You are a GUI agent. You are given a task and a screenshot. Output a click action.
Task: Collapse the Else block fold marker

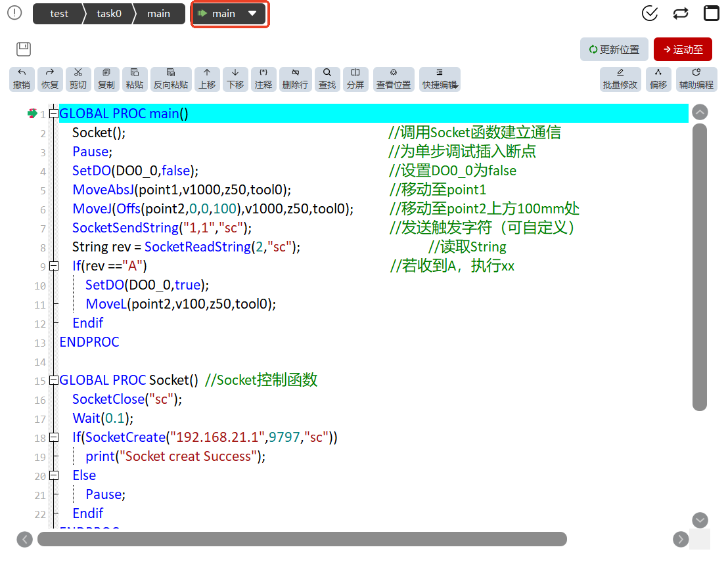click(x=54, y=475)
